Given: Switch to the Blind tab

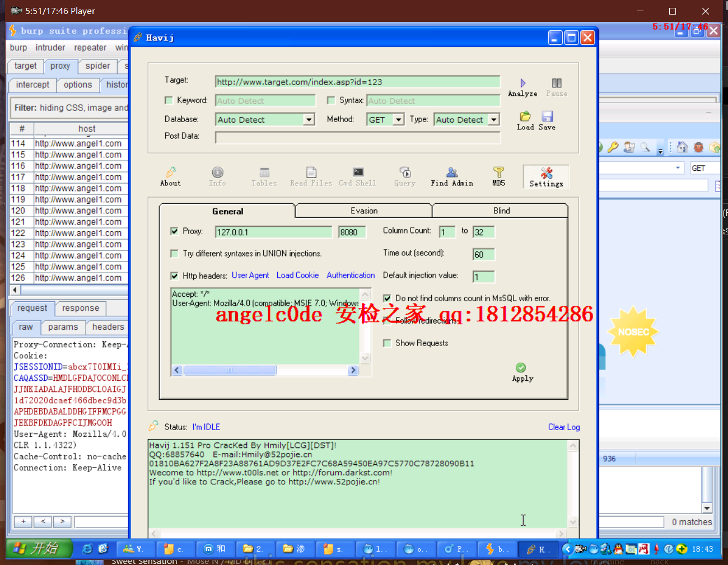Looking at the screenshot, I should point(501,211).
